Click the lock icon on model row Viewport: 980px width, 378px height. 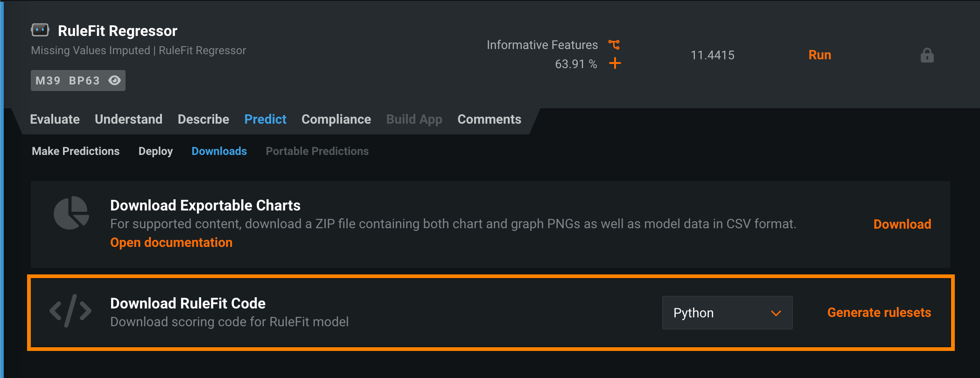[x=927, y=56]
